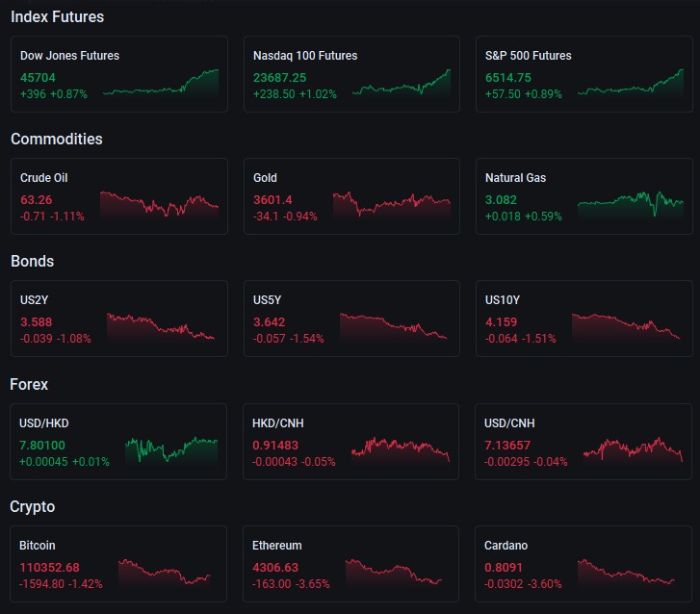Screen dimensions: 700x614
Task: Open the Crude Oil commodity card
Action: point(118,196)
